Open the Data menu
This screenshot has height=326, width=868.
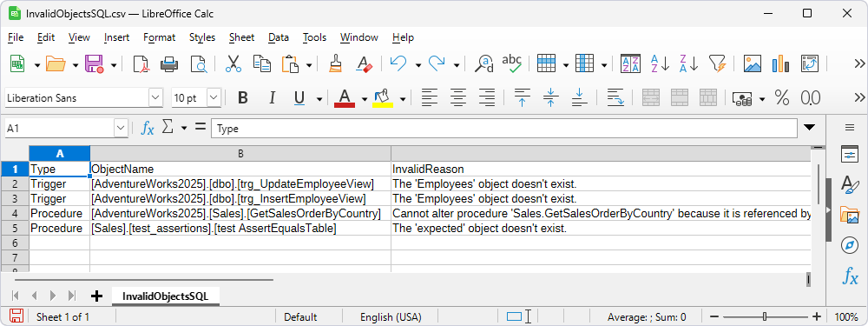click(279, 37)
